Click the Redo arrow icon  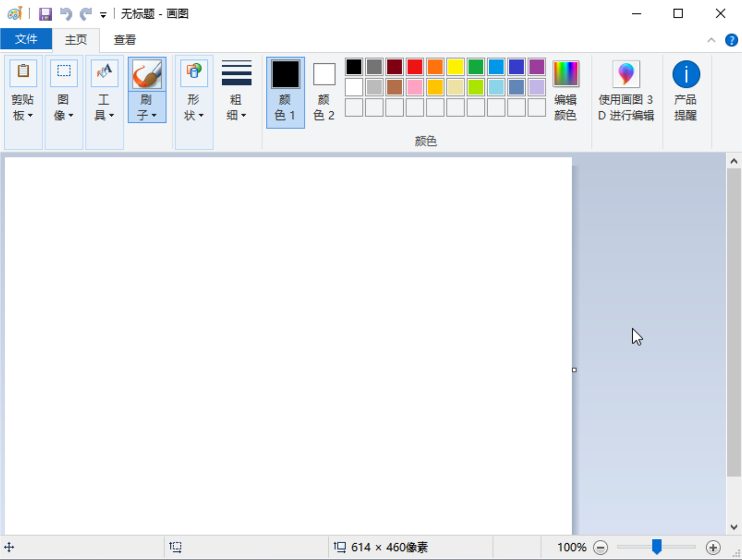84,13
